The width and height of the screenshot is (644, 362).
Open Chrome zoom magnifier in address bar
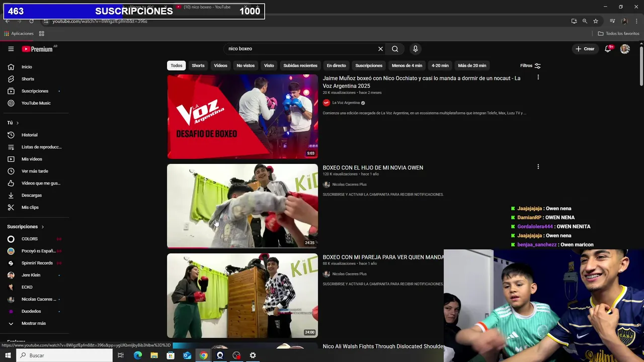tap(585, 21)
